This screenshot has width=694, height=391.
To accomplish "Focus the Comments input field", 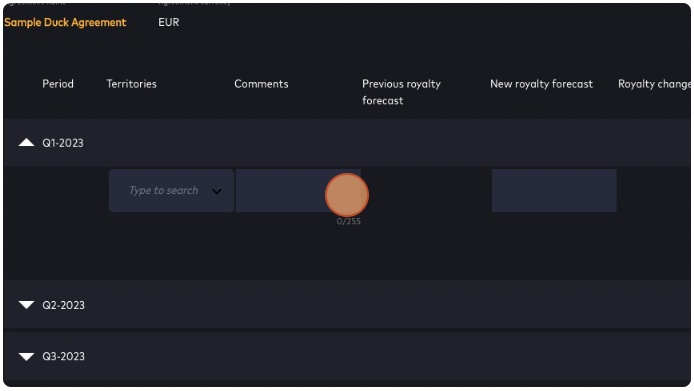I will tap(298, 190).
